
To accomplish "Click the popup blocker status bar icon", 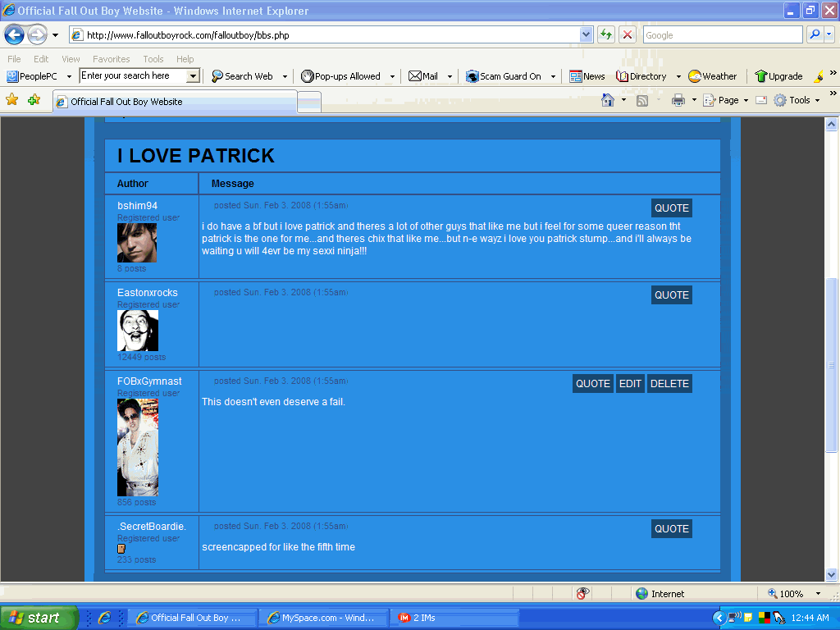I will (x=582, y=593).
